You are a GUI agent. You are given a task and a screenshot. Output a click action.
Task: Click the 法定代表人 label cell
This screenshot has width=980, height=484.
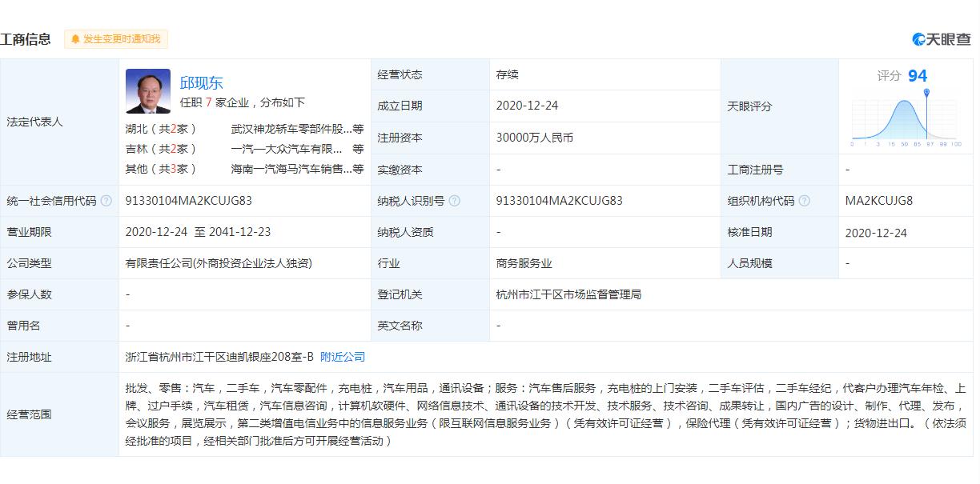click(x=59, y=122)
